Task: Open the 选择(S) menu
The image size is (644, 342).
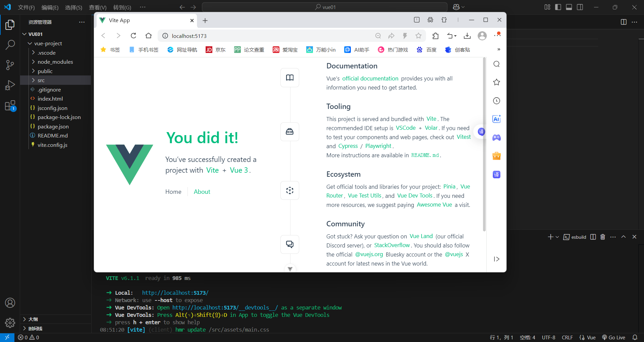Action: [73, 7]
